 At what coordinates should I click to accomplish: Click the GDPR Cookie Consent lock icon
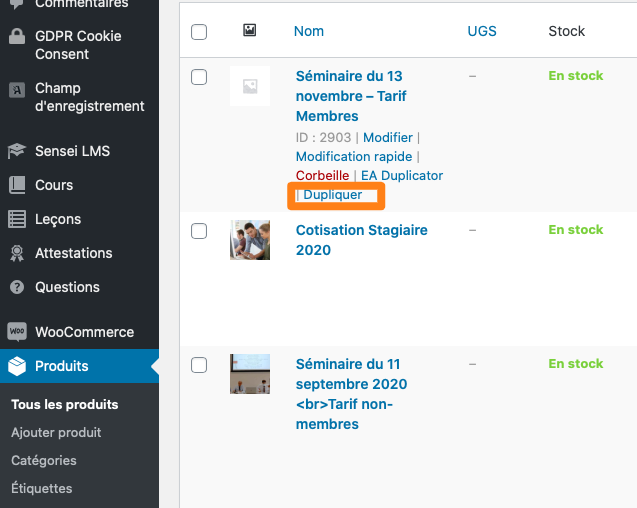coord(17,36)
